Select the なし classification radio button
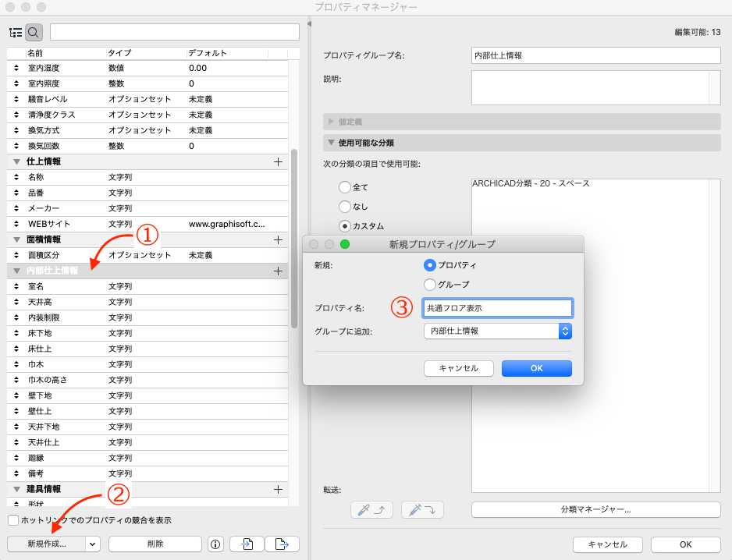The height and width of the screenshot is (560, 732). coord(344,206)
